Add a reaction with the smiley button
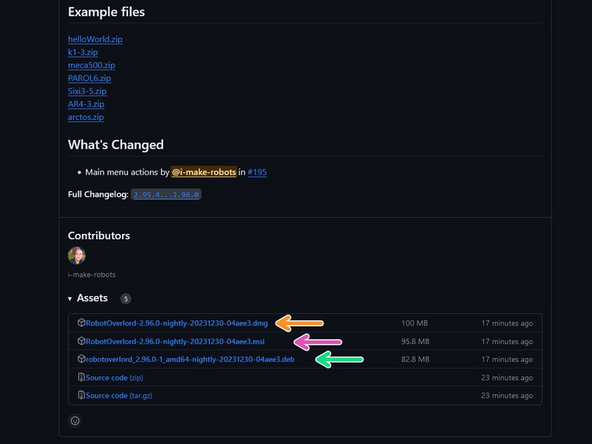Viewport: 592px width, 444px height. [x=75, y=421]
